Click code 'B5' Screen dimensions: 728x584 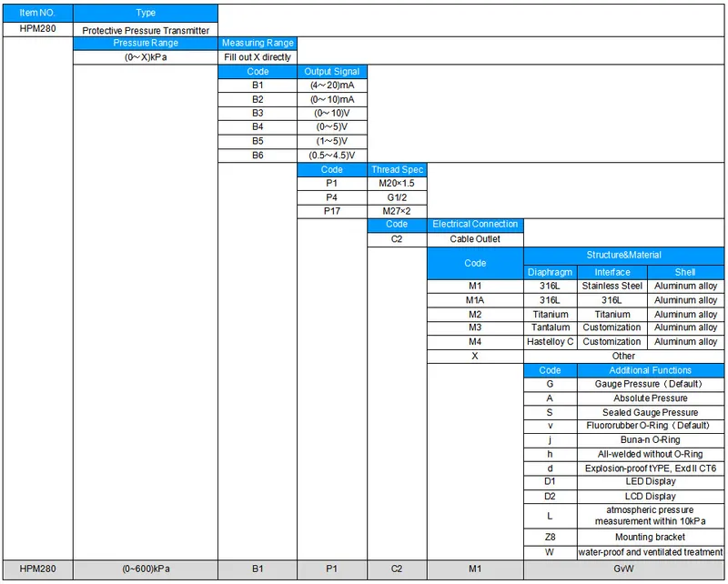point(258,141)
